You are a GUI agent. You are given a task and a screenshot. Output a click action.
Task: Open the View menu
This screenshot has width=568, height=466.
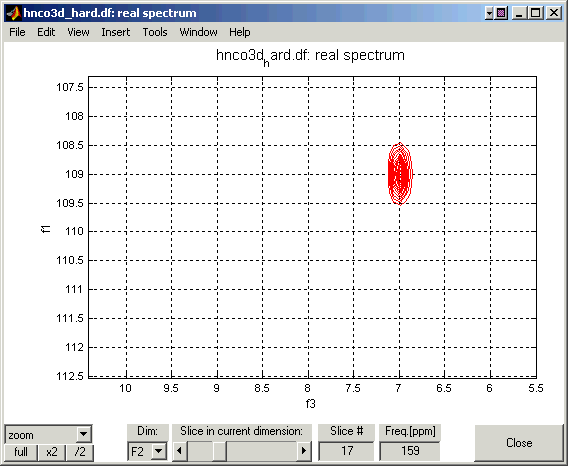click(x=78, y=32)
